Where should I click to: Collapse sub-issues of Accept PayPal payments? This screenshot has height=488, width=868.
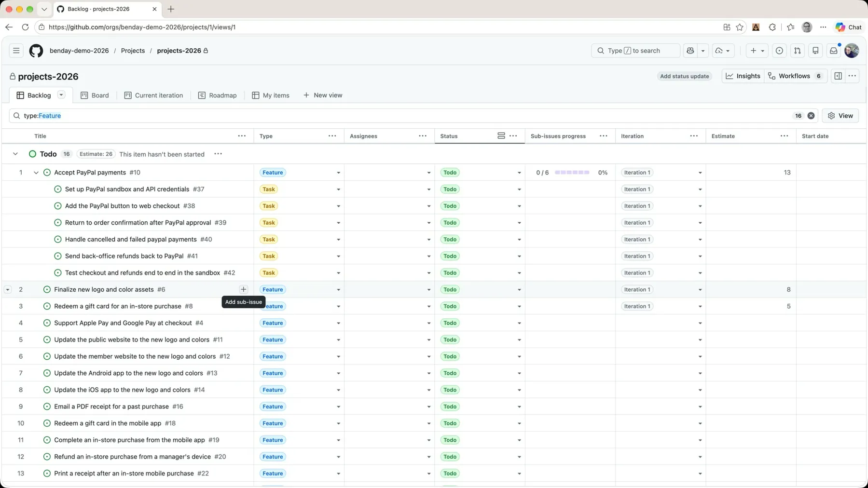tap(36, 173)
